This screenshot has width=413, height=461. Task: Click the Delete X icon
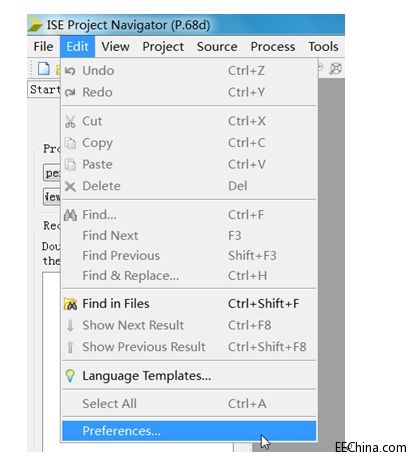pyautogui.click(x=70, y=186)
